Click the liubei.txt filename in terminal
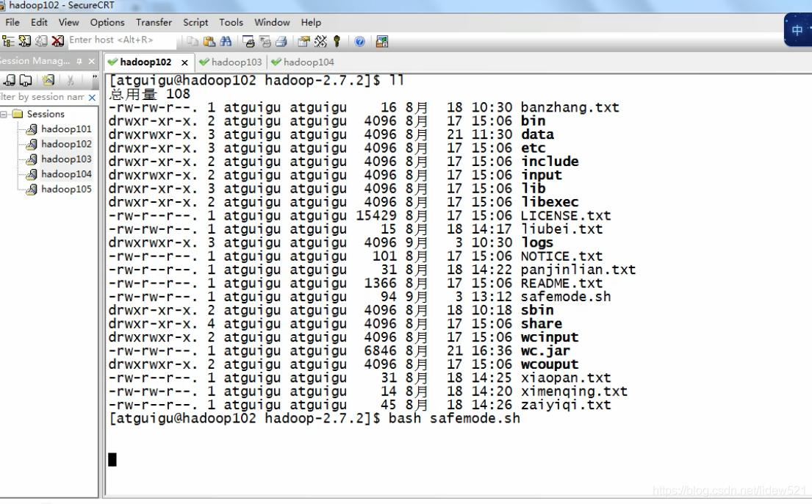This screenshot has height=504, width=812. pos(561,229)
